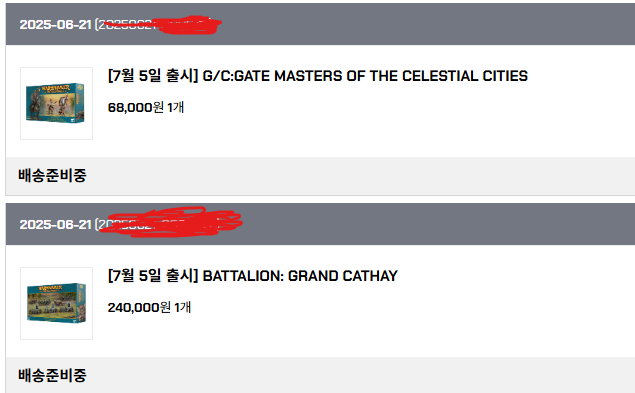Click the white card body of Battalion order

(x=320, y=301)
